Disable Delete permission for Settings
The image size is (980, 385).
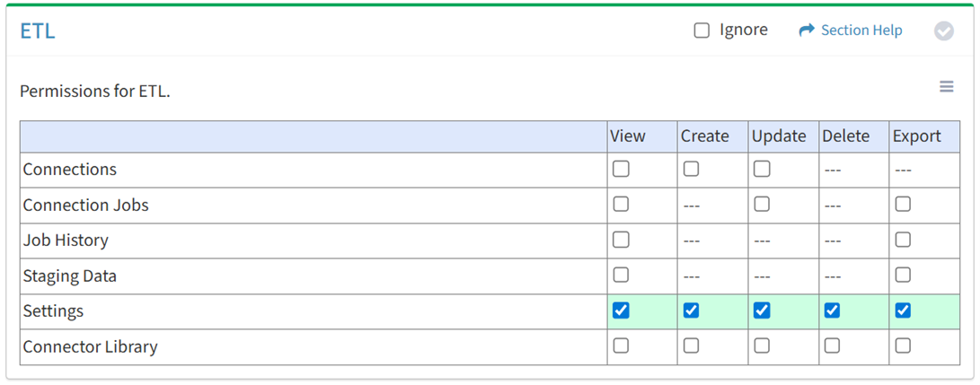pos(832,311)
